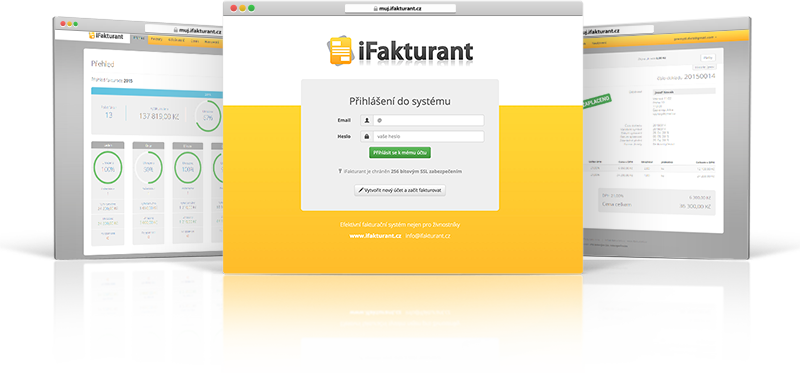Click the SSL security icon before iFakturant text

(340, 172)
